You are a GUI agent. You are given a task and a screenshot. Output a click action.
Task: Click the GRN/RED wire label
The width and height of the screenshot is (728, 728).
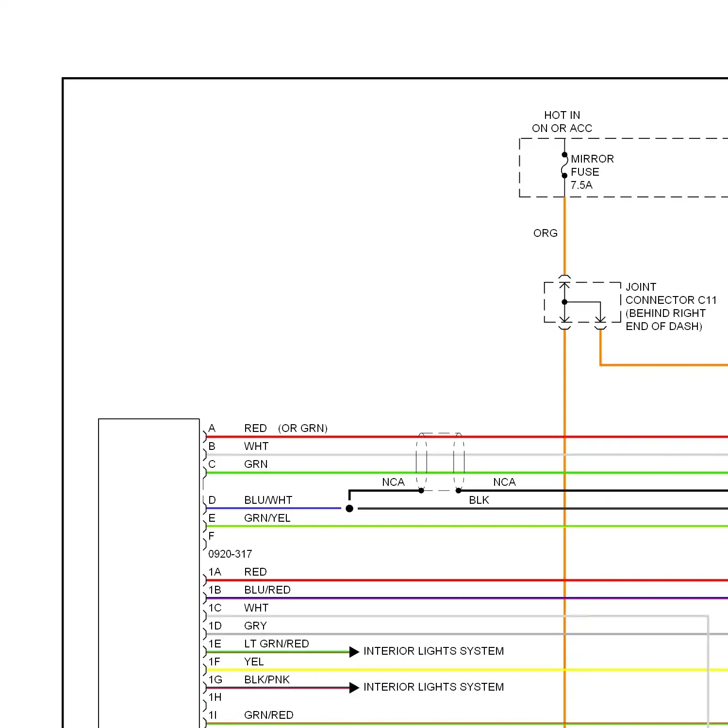click(x=268, y=715)
